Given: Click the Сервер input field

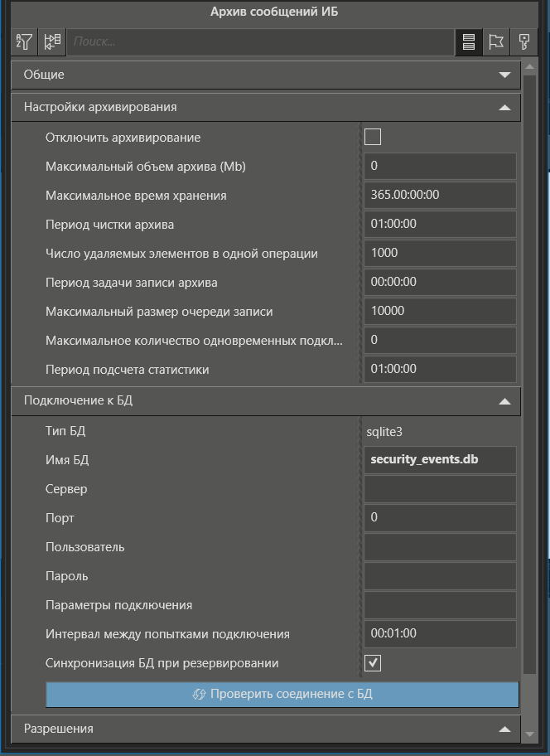Looking at the screenshot, I should click(440, 489).
